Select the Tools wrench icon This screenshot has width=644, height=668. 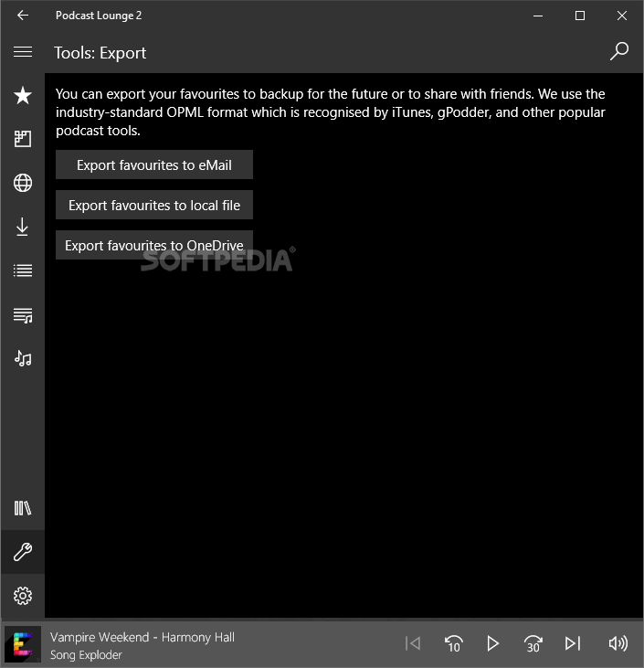(x=23, y=552)
